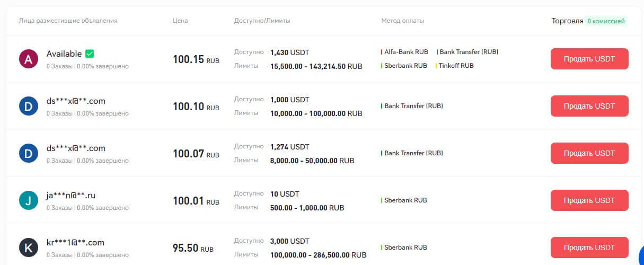Image resolution: width=644 pixels, height=265 pixels.
Task: Click the Цена column header
Action: [x=180, y=21]
